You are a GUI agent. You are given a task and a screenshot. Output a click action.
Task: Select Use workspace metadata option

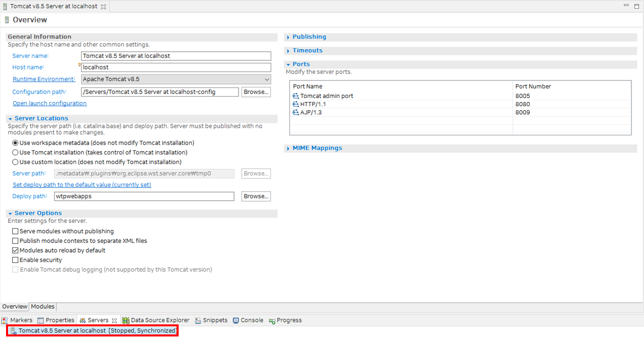(x=15, y=143)
